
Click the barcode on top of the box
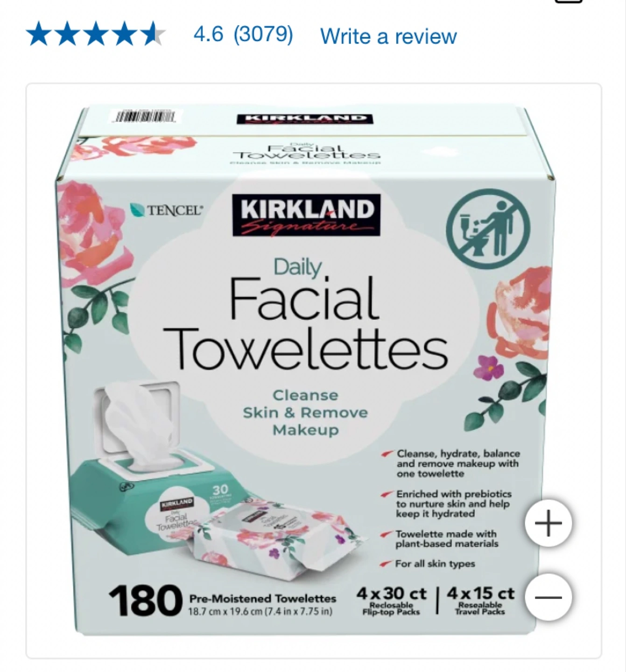pos(144,116)
